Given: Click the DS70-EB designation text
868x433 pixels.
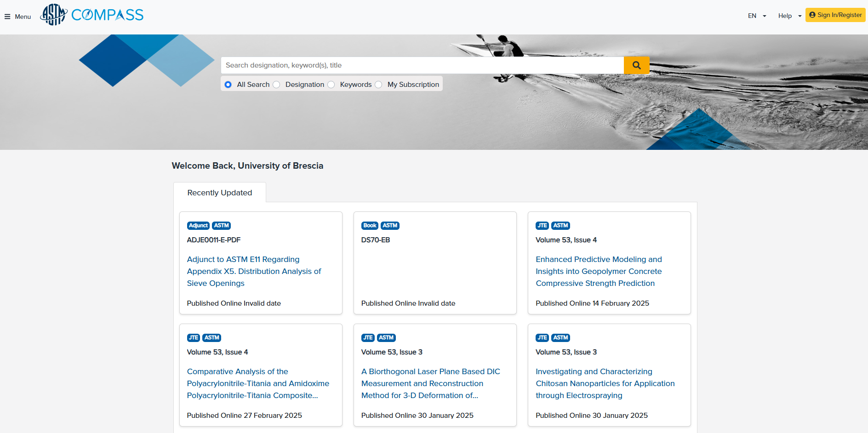Looking at the screenshot, I should pyautogui.click(x=376, y=240).
